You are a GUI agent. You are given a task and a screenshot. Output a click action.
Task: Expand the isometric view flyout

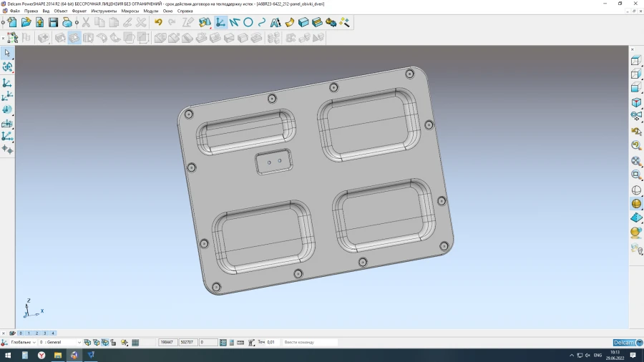(635, 102)
